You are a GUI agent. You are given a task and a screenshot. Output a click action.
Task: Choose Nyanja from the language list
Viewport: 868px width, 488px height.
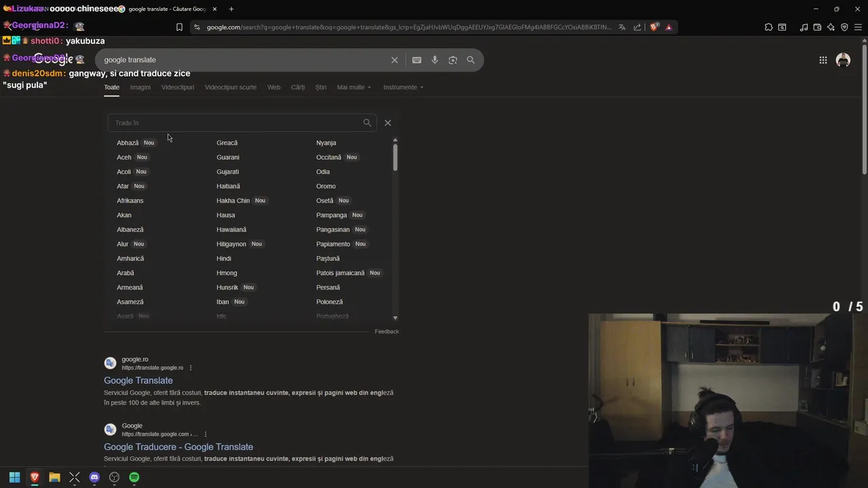click(x=326, y=143)
